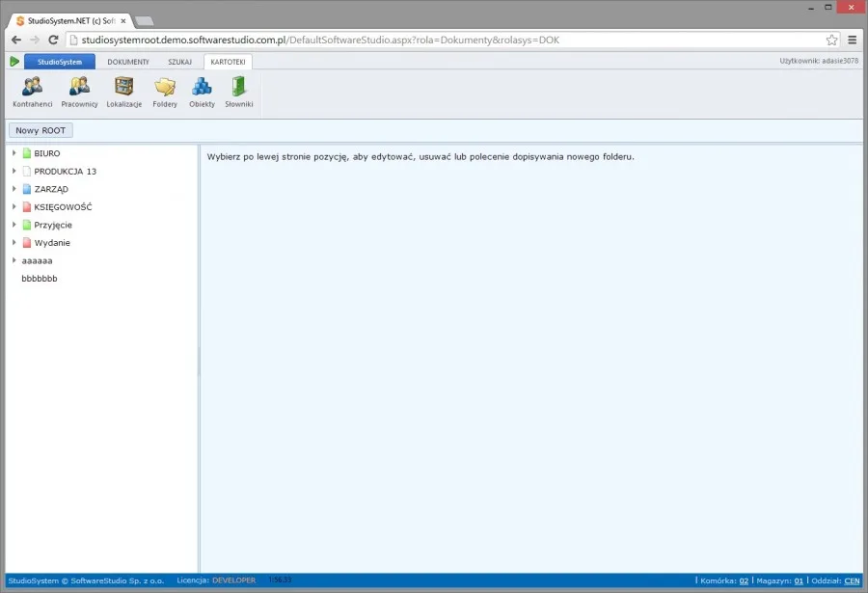
Task: Expand the aaaaaa tree node
Action: point(14,259)
